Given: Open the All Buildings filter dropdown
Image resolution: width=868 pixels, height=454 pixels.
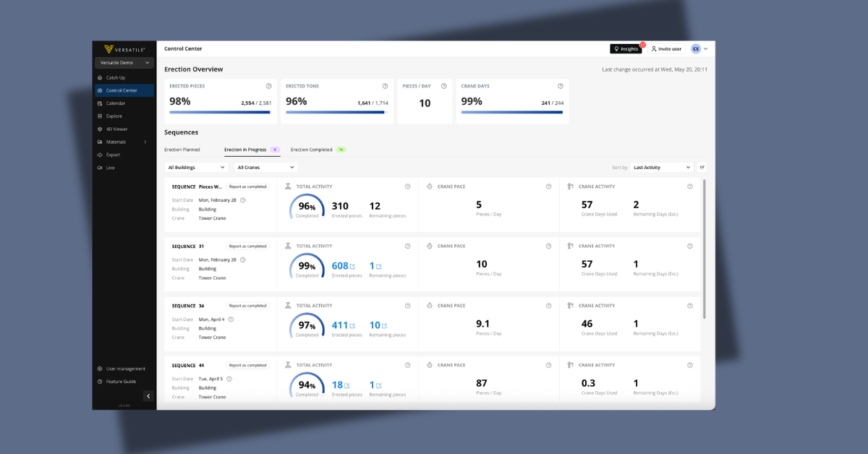Looking at the screenshot, I should (x=196, y=167).
